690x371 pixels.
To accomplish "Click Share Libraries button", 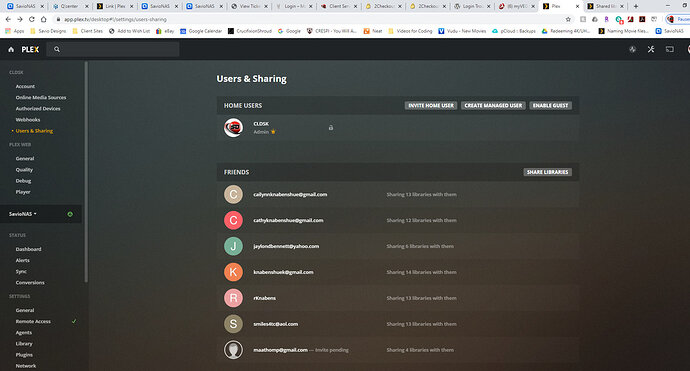I will tap(547, 172).
